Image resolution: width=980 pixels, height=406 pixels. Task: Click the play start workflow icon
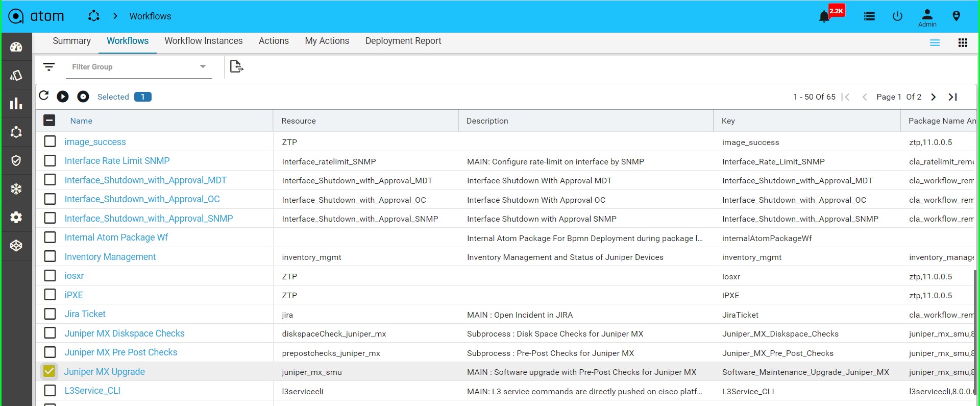63,97
